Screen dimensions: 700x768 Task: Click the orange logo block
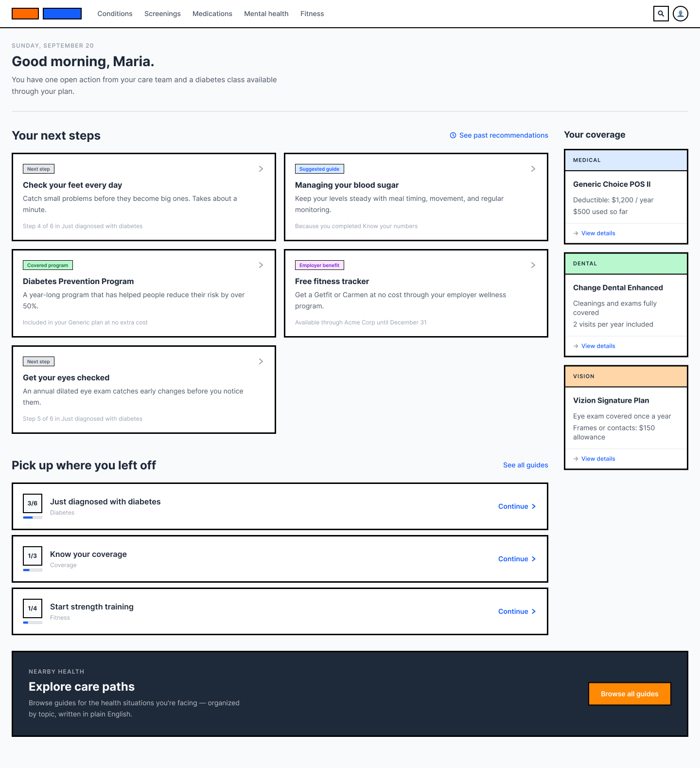pyautogui.click(x=25, y=14)
